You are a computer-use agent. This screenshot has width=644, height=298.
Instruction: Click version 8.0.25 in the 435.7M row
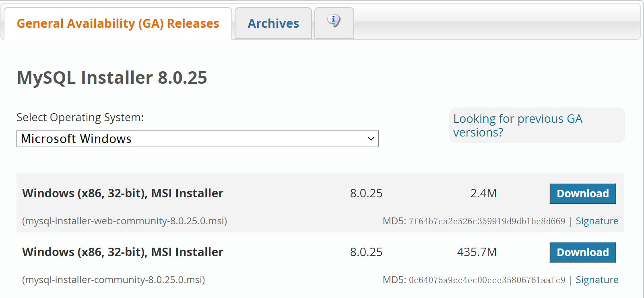click(x=366, y=252)
